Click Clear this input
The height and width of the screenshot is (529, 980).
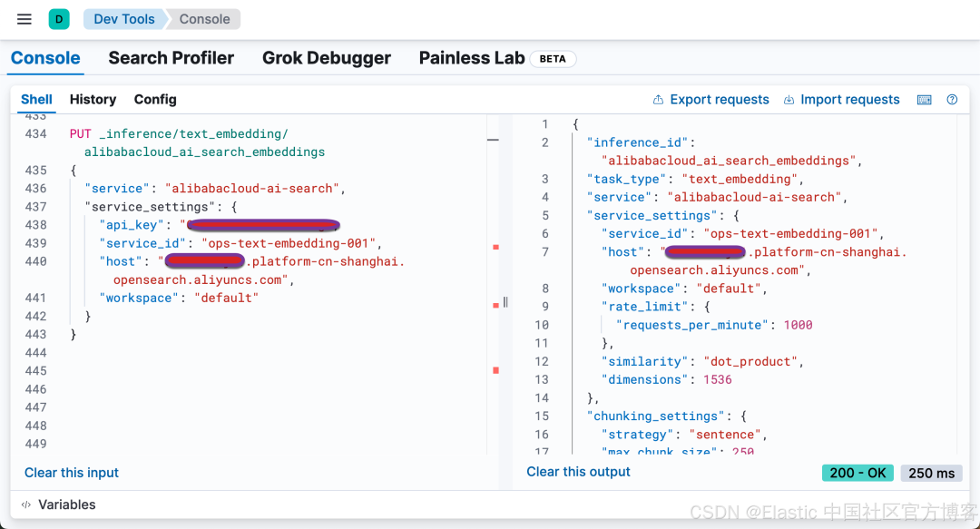point(72,473)
